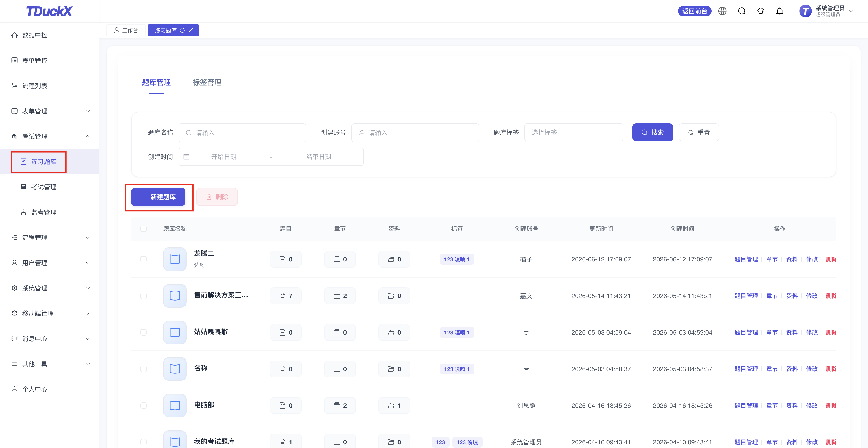Click the 重置 button
This screenshot has width=868, height=448.
pyautogui.click(x=699, y=133)
